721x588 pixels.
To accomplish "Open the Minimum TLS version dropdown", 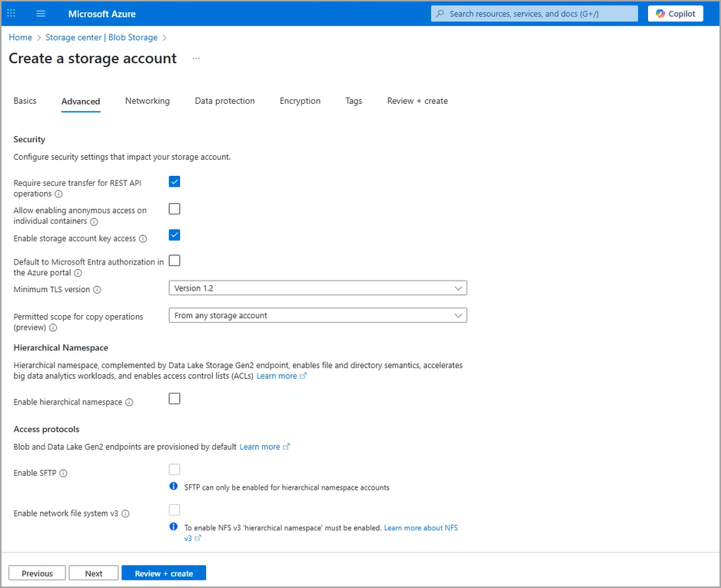I will coord(317,288).
